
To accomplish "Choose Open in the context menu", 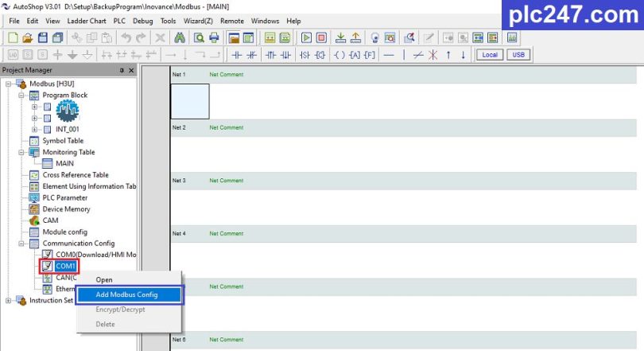I will click(x=104, y=280).
